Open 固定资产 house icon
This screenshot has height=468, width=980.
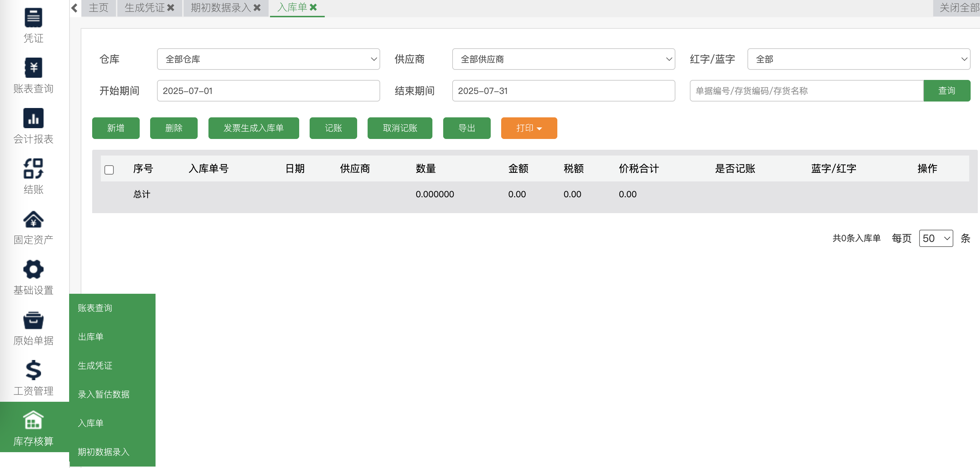[x=33, y=219]
